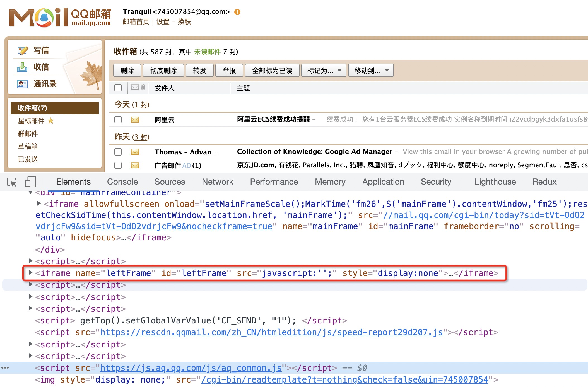588x387 pixels.
Task: Activate DevTools inspect element tool
Action: (x=12, y=182)
